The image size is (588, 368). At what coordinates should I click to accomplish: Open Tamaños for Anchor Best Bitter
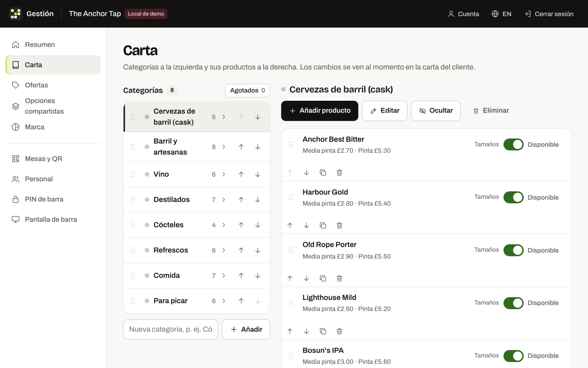[x=486, y=144]
